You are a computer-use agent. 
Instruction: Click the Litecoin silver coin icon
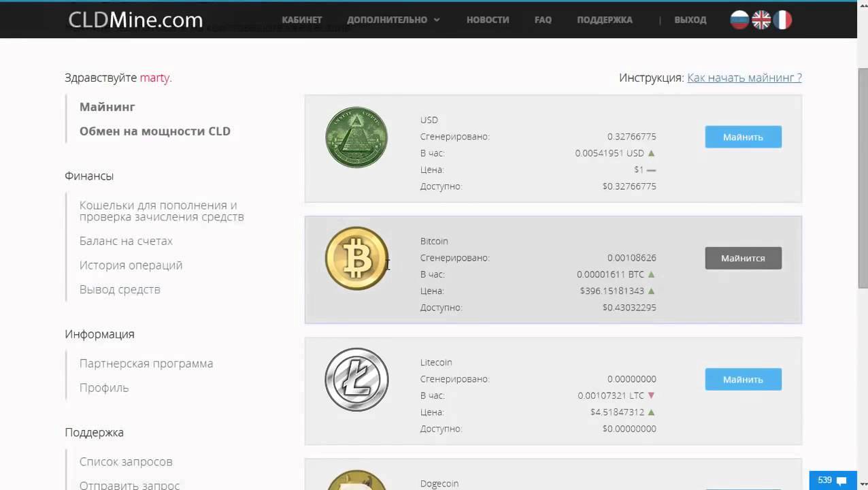point(356,380)
